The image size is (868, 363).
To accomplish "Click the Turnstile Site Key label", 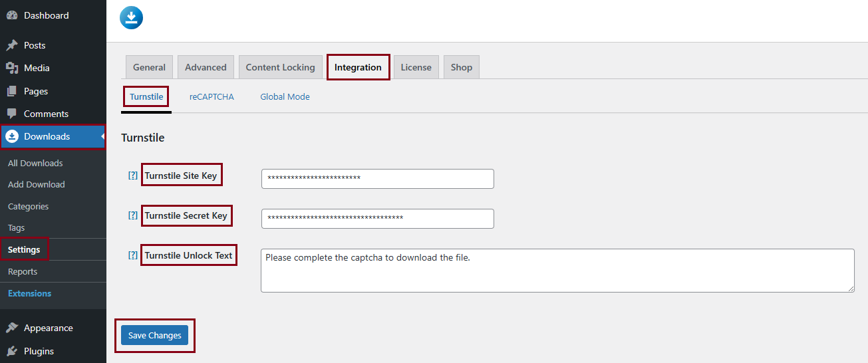I will point(181,176).
